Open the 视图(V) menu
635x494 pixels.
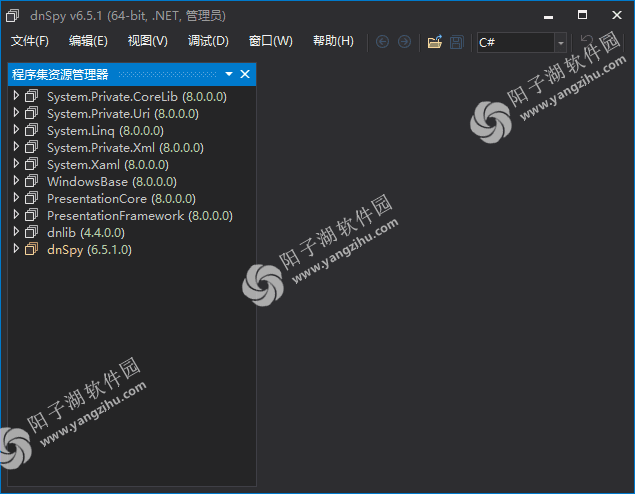click(x=148, y=41)
